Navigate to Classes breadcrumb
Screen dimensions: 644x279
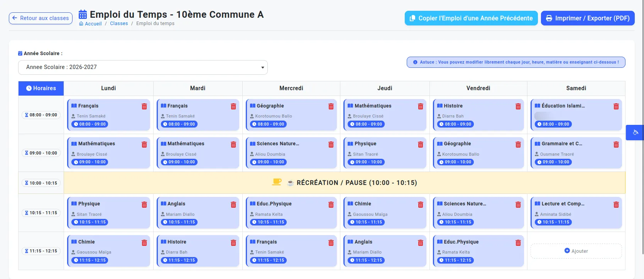pyautogui.click(x=119, y=24)
